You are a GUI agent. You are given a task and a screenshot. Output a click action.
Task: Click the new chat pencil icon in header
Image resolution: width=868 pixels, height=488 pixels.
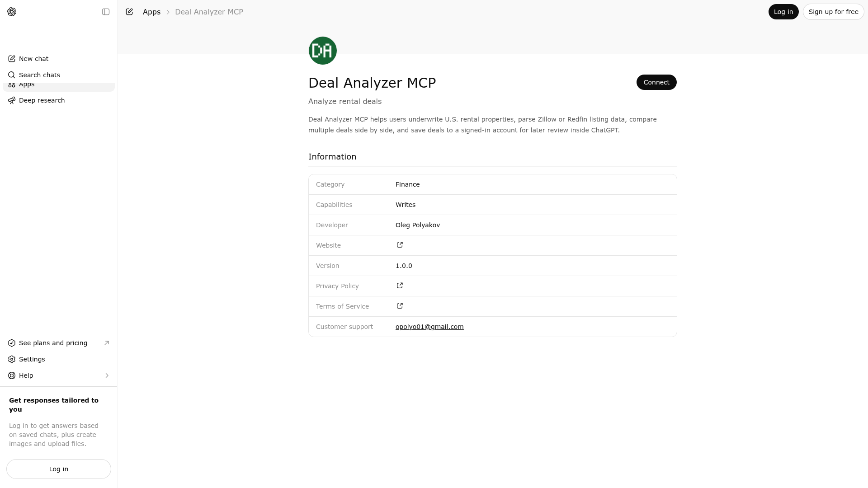[129, 12]
